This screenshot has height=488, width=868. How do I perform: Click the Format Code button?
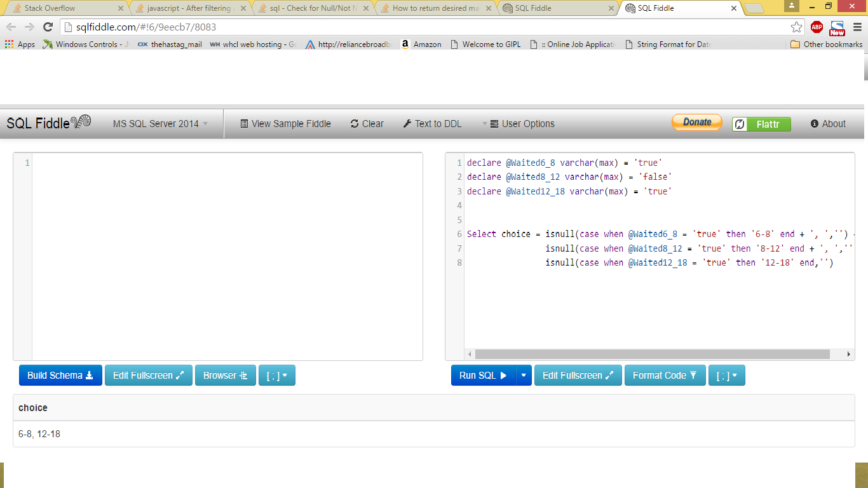point(665,376)
